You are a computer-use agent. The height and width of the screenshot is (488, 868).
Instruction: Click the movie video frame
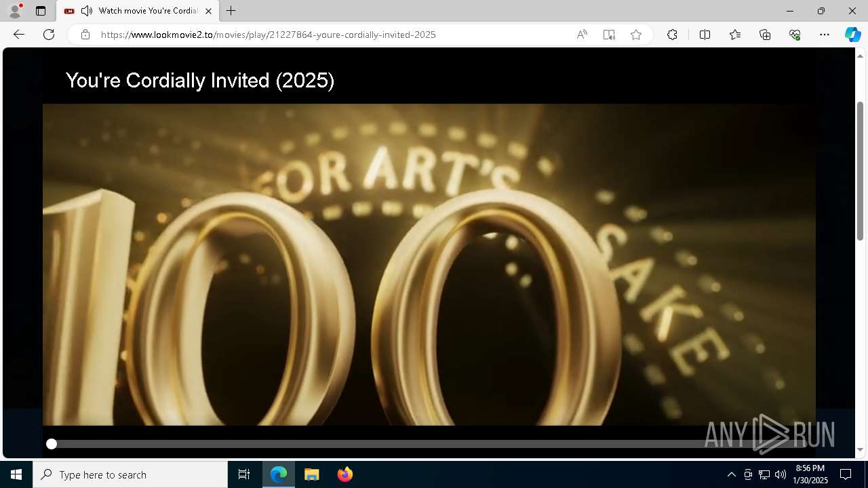[429, 264]
